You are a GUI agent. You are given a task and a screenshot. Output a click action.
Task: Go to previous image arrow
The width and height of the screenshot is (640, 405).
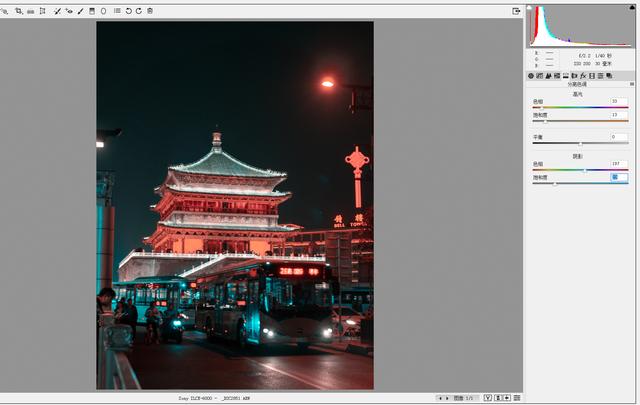(x=440, y=398)
